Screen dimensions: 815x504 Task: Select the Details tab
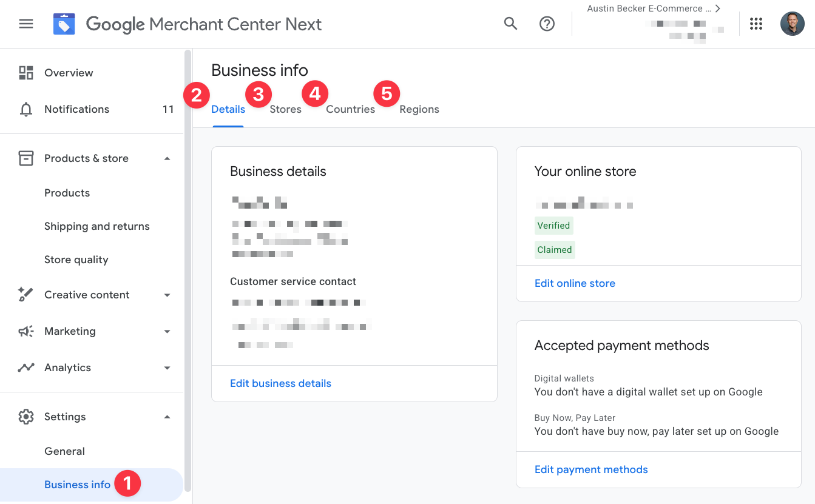[x=228, y=109]
